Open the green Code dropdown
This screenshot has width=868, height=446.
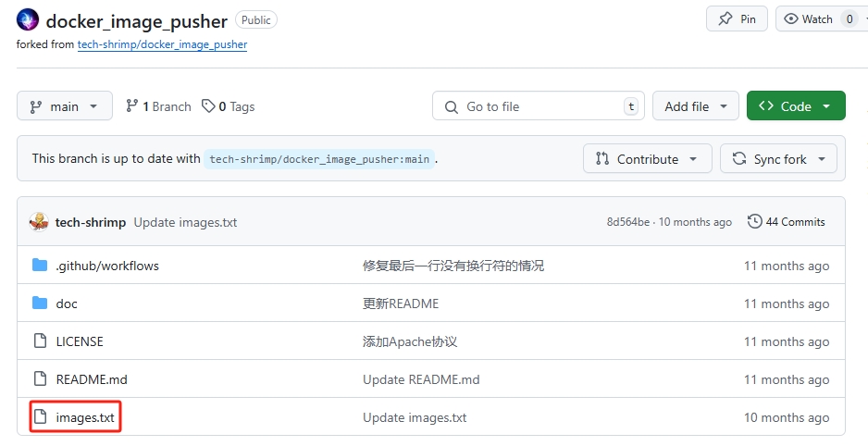(x=795, y=106)
